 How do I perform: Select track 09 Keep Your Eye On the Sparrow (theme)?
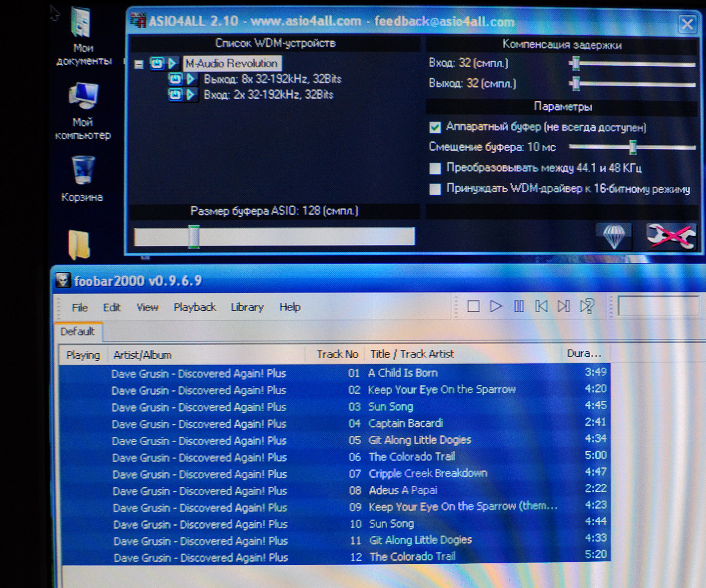point(335,507)
